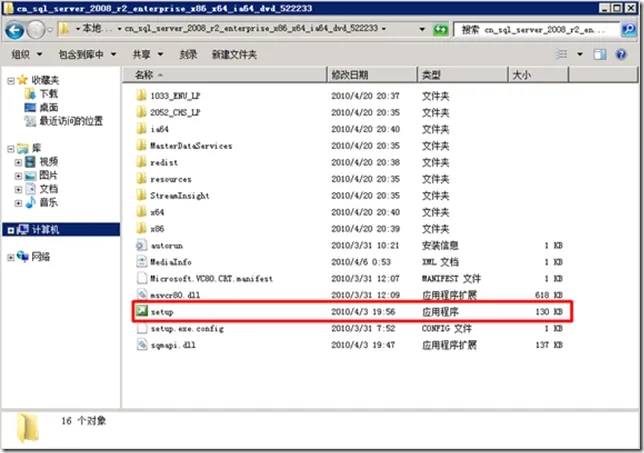Viewport: 644px width, 453px height.
Task: Select the x64 folder icon
Action: pos(141,212)
